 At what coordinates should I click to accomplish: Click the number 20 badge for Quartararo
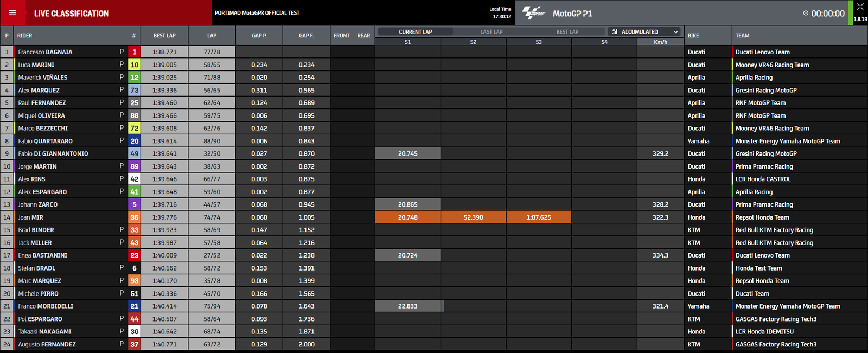tap(134, 141)
